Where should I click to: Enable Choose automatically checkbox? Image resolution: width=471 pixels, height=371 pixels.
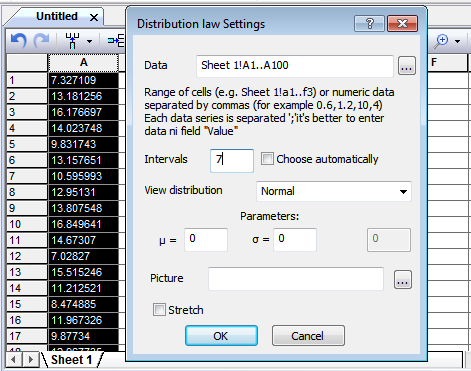click(x=267, y=159)
